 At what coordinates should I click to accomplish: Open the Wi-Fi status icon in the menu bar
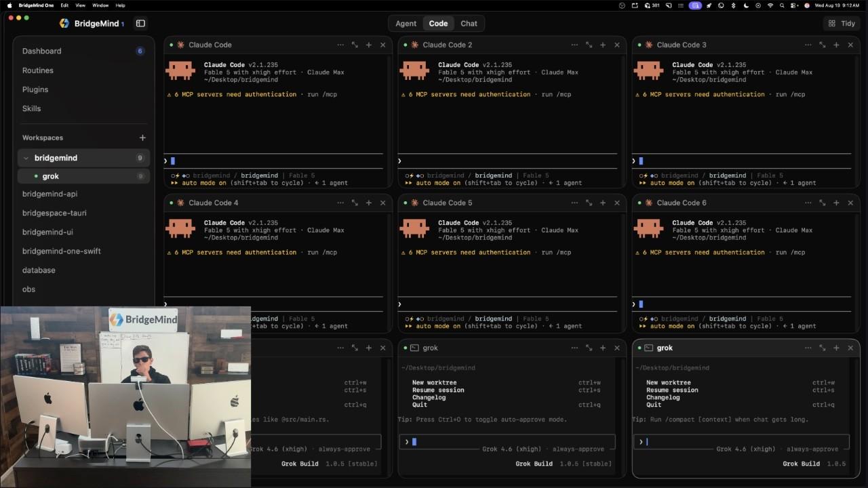(770, 5)
